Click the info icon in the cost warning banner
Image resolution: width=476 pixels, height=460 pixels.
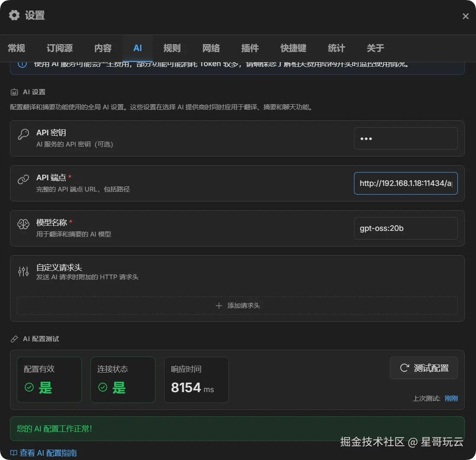pyautogui.click(x=22, y=64)
